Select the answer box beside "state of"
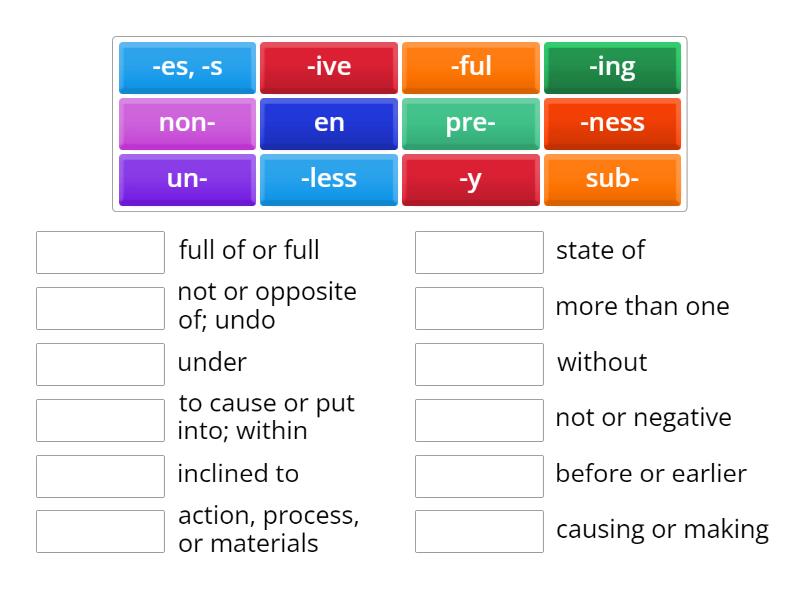The height and width of the screenshot is (600, 800). click(x=478, y=251)
